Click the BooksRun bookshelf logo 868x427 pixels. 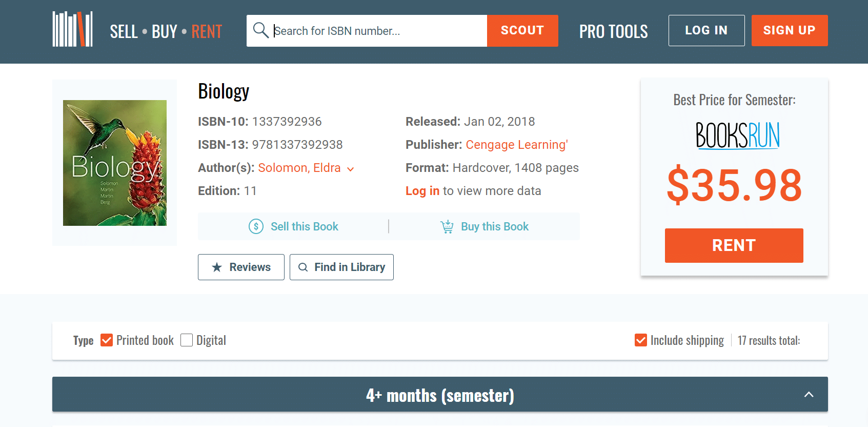coord(72,29)
